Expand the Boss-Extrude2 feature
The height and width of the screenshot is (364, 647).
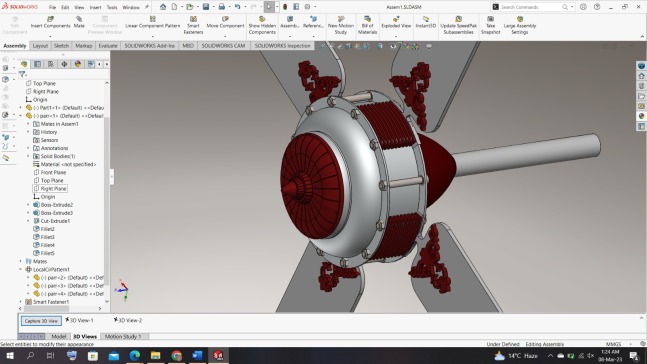(x=28, y=205)
